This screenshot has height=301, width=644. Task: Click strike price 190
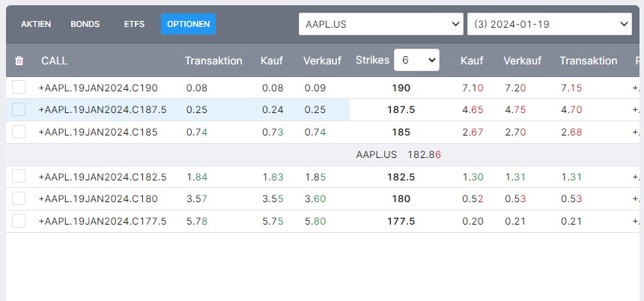[x=401, y=88]
